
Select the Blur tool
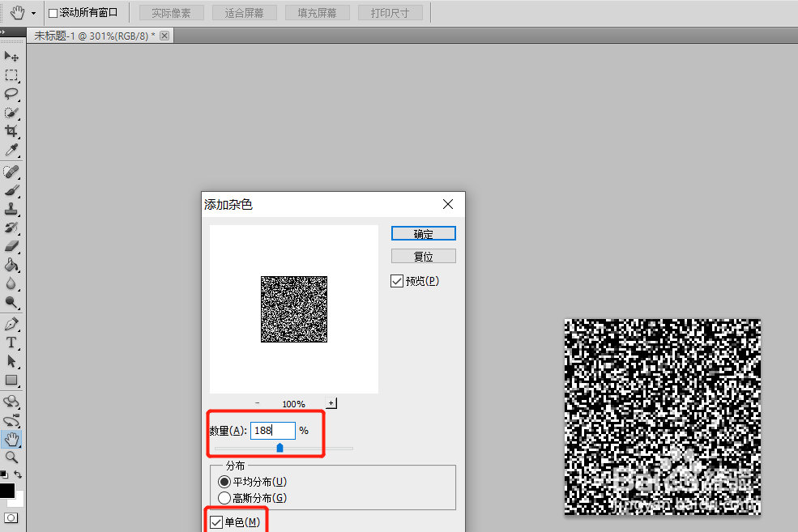[x=11, y=283]
